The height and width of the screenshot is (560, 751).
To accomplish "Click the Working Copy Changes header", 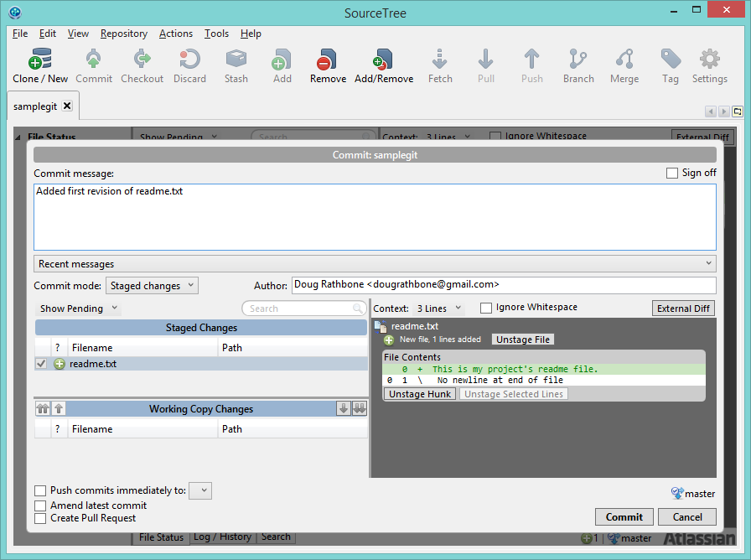I will [x=201, y=408].
